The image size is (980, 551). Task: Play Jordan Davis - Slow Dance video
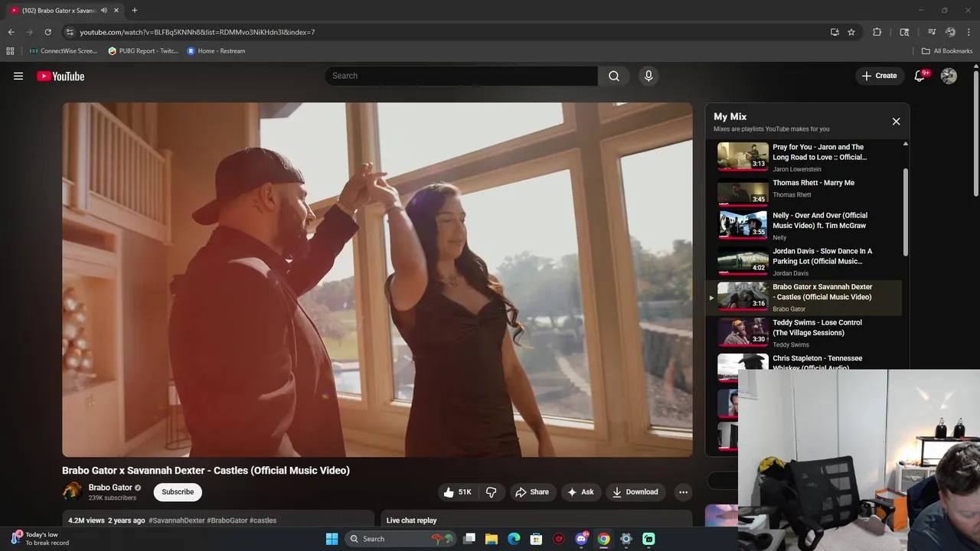[805, 262]
